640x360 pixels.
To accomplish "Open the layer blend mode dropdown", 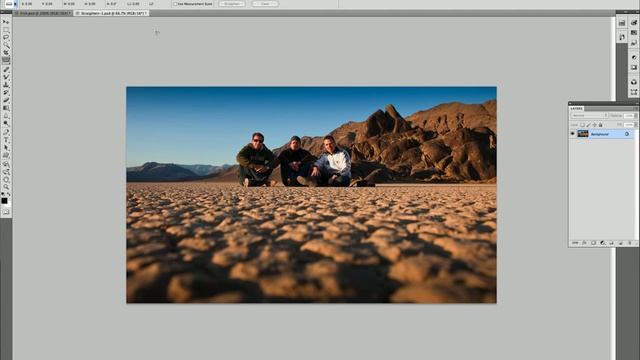I will pos(589,116).
